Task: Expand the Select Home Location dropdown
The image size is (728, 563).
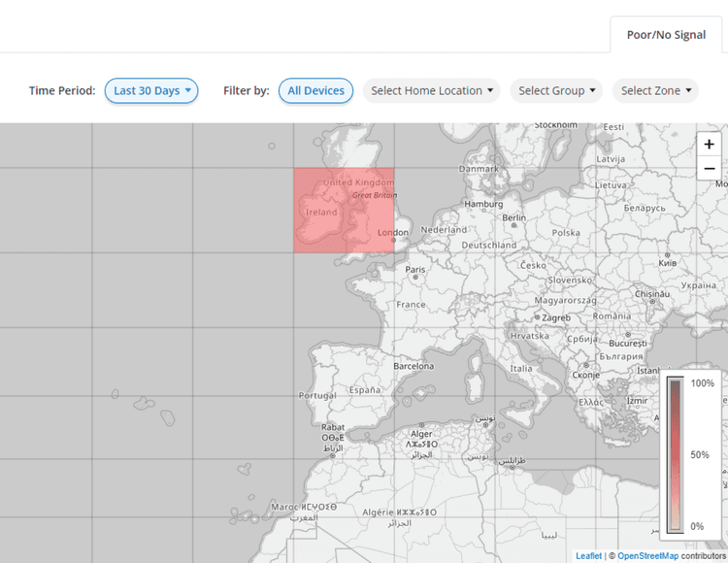Action: pos(432,90)
